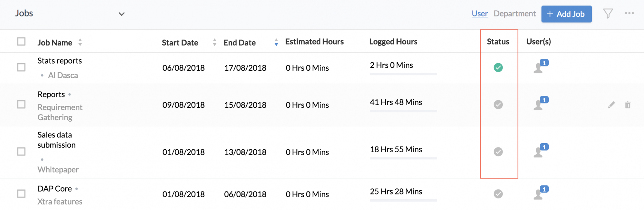Sort by Job Name arrows
This screenshot has height=210, width=644.
point(80,42)
